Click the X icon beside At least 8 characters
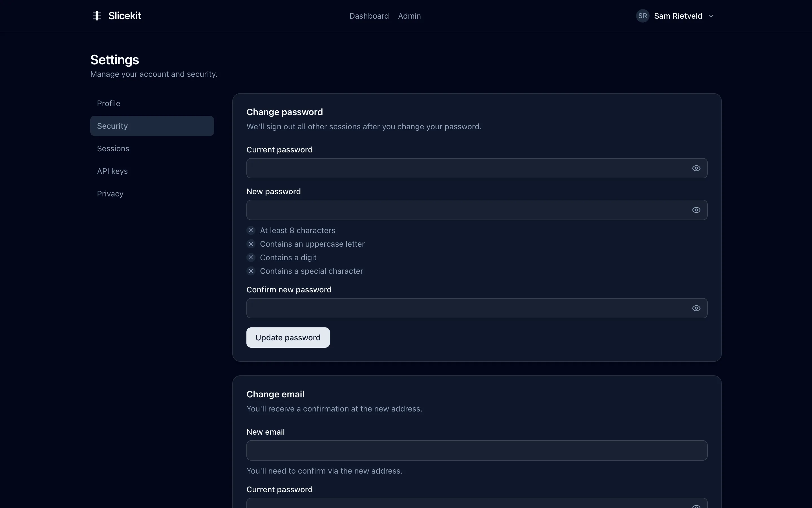The height and width of the screenshot is (508, 812). pyautogui.click(x=251, y=231)
